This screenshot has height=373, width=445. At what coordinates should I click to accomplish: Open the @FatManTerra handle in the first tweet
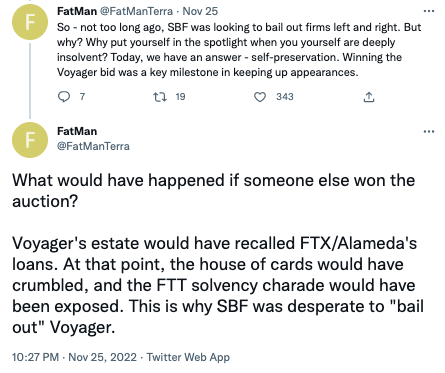(x=136, y=11)
